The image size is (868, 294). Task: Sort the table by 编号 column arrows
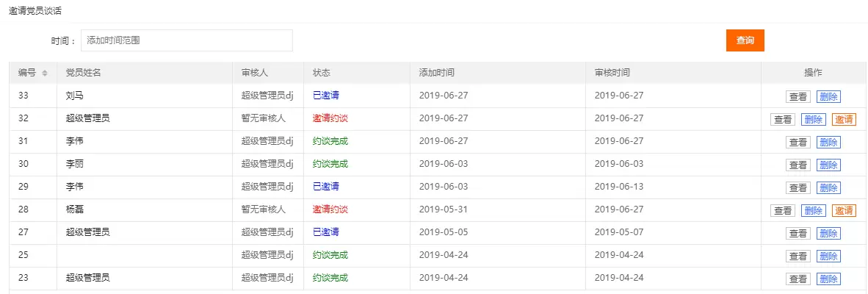pos(45,73)
